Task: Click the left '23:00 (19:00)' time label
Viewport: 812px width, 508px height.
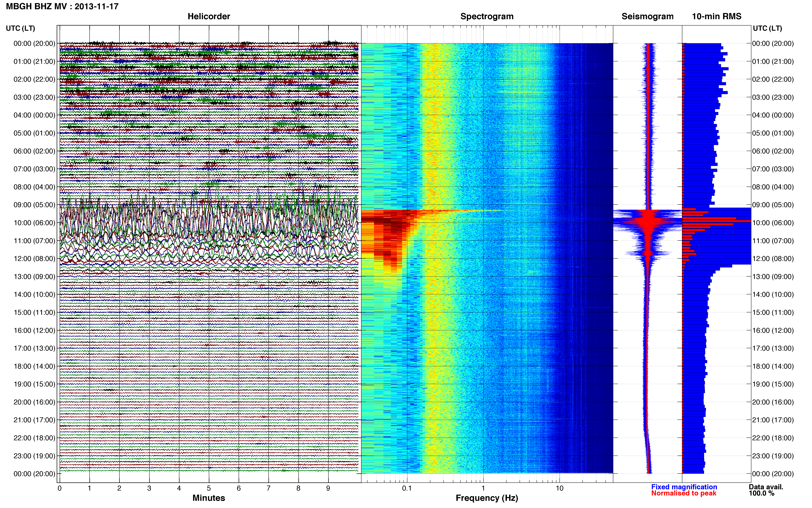Action: 34,456
